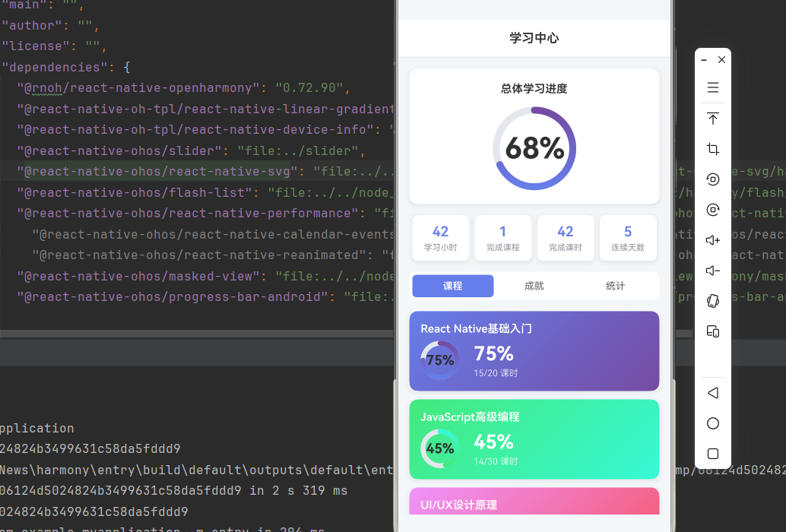Click the 75% circular progress indicator
Image resolution: width=786 pixels, height=532 pixels.
[440, 360]
